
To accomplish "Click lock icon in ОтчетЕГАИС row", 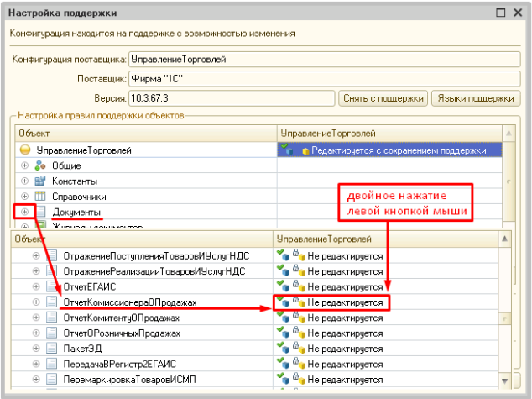I will [299, 286].
